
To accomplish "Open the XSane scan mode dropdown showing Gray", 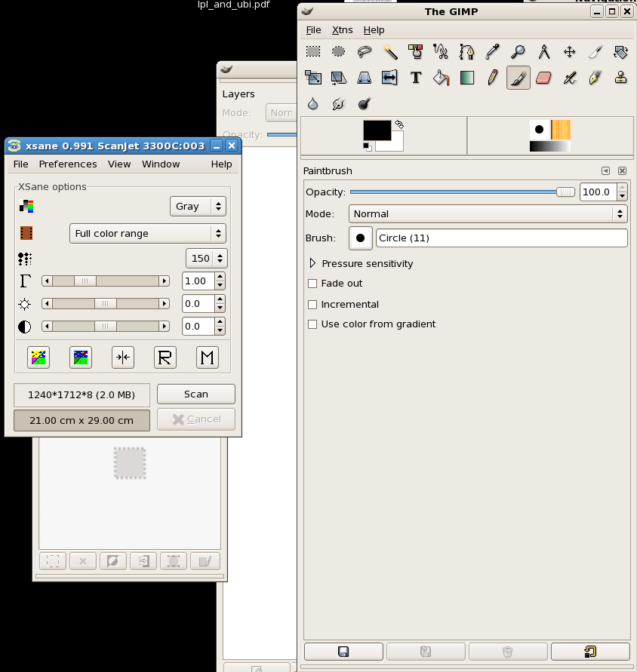I will point(198,206).
